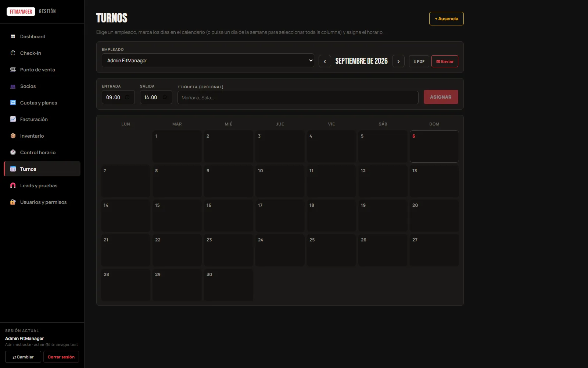The image size is (588, 368).
Task: Click the + Ausencia button
Action: tap(447, 19)
